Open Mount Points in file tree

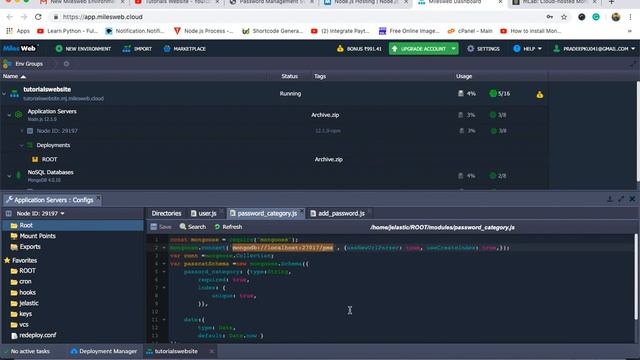(37, 236)
